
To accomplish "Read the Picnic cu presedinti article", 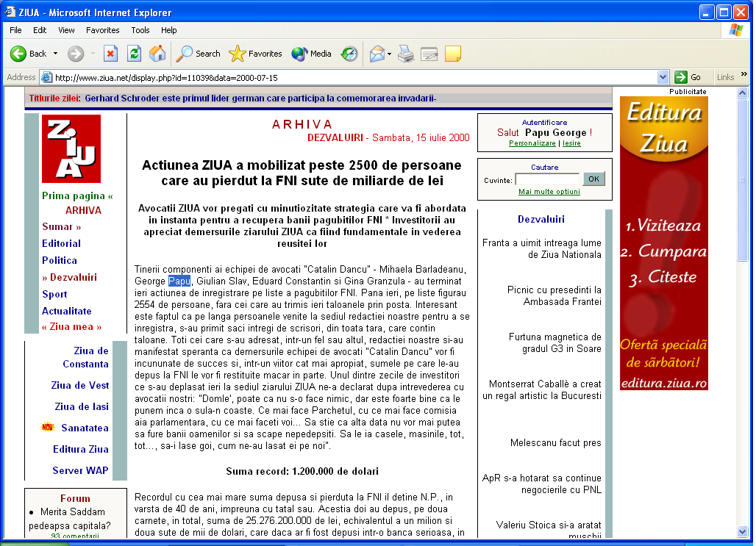I will tap(554, 295).
